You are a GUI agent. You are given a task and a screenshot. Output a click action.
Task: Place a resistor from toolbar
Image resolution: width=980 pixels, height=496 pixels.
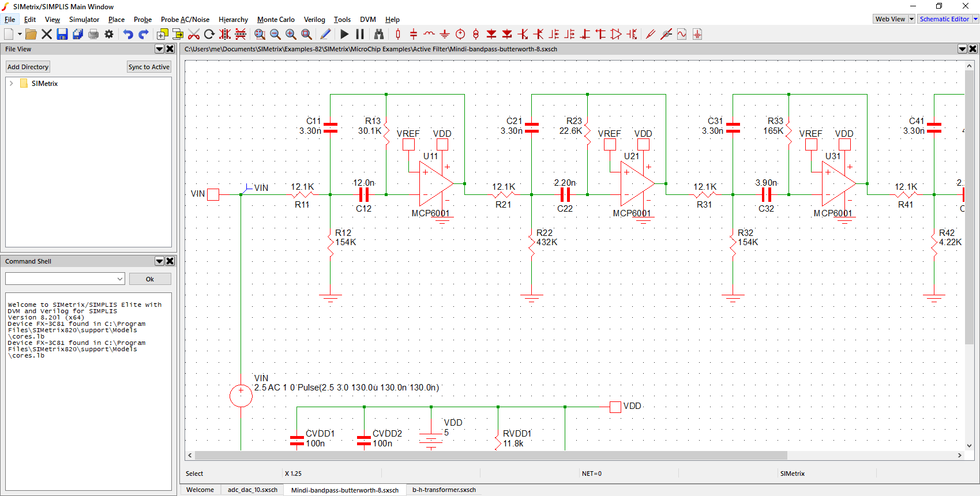click(398, 34)
